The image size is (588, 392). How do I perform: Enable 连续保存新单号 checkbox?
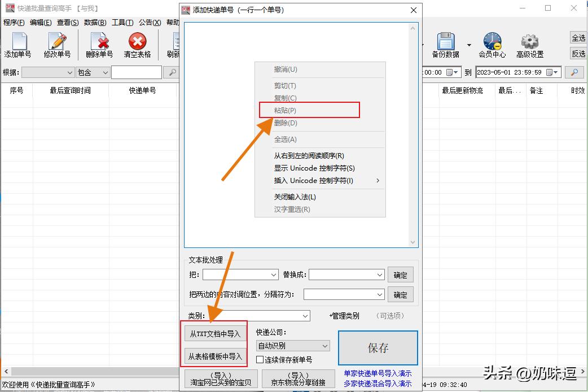click(x=260, y=359)
